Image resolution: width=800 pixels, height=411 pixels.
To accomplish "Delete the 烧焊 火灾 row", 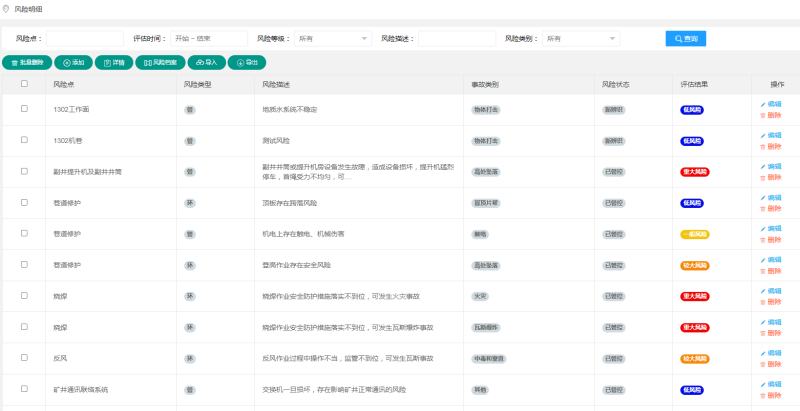I will tap(771, 302).
